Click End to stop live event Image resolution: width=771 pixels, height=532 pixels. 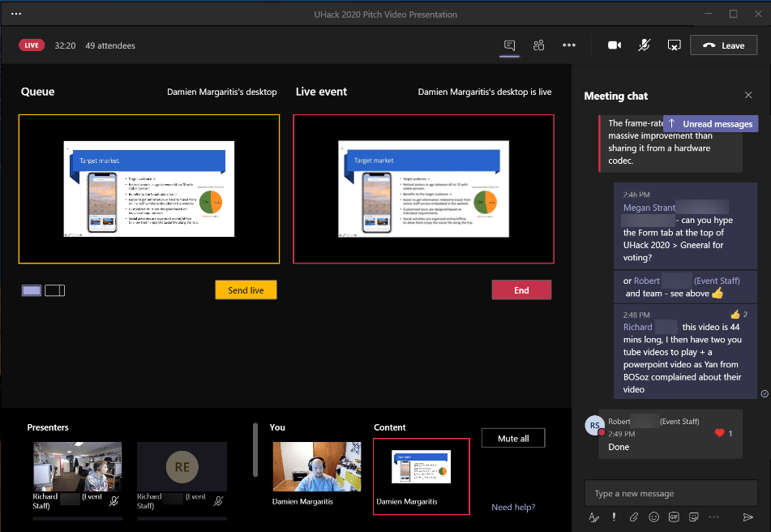[521, 290]
